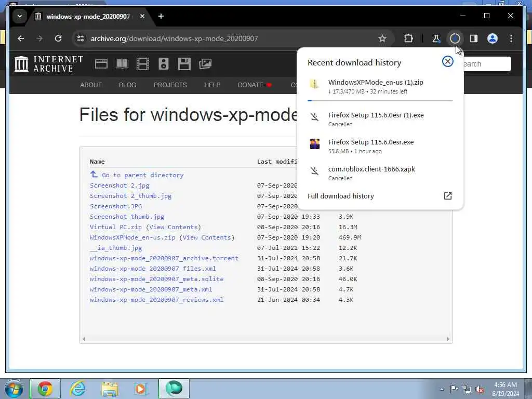The height and width of the screenshot is (399, 532).
Task: View Contents of WindowsXPMode_en-us.zip
Action: [207, 237]
